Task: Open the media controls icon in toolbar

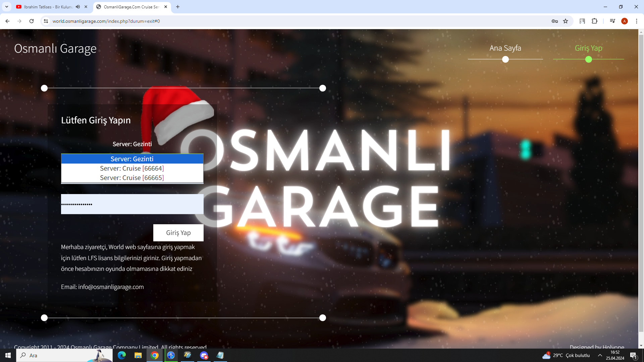Action: click(612, 21)
